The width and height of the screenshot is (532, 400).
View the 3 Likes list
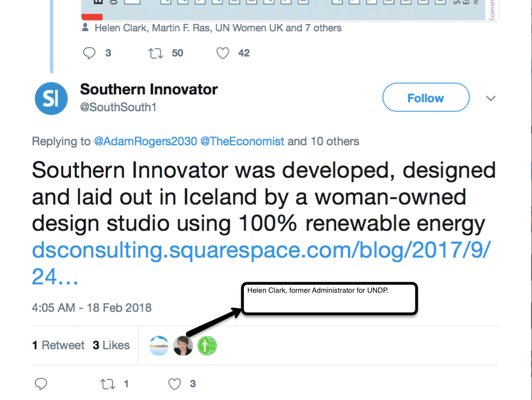[x=111, y=345]
